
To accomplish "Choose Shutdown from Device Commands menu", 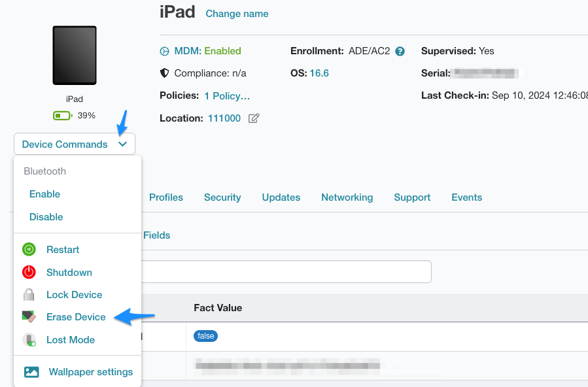I will click(69, 273).
